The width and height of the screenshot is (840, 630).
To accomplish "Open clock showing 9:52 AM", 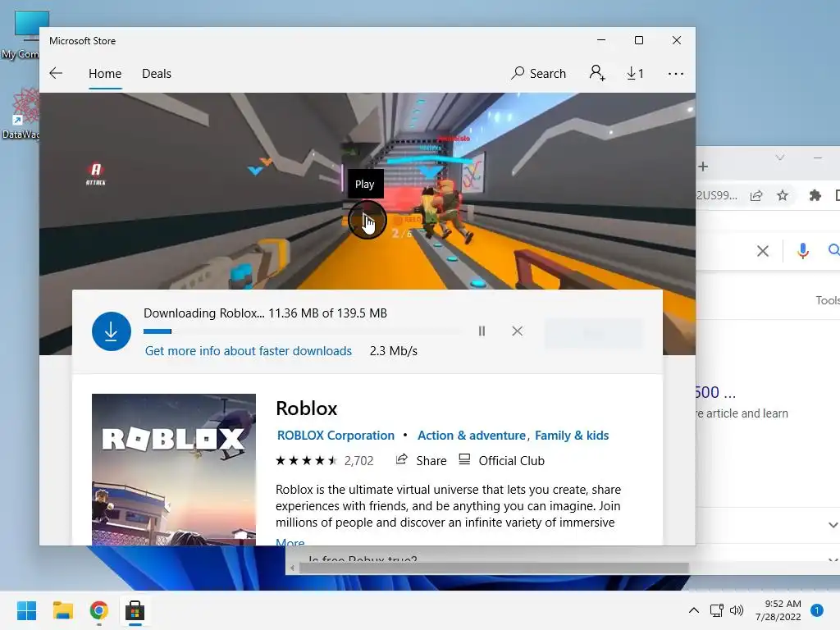I will click(x=778, y=610).
